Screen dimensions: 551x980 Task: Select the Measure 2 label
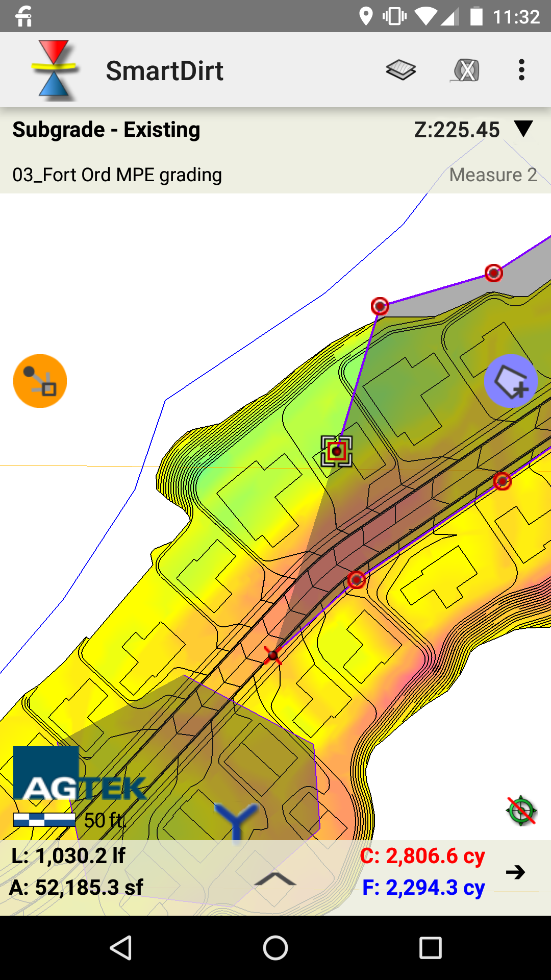coord(493,175)
